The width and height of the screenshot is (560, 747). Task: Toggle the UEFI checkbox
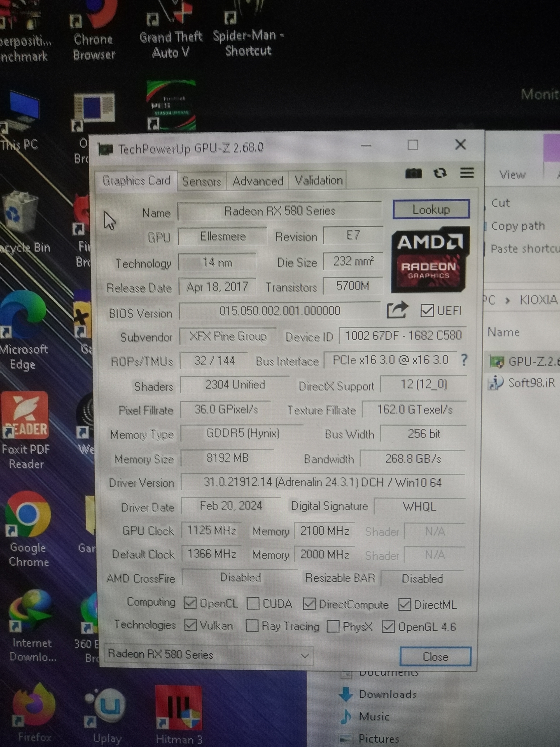point(427,310)
